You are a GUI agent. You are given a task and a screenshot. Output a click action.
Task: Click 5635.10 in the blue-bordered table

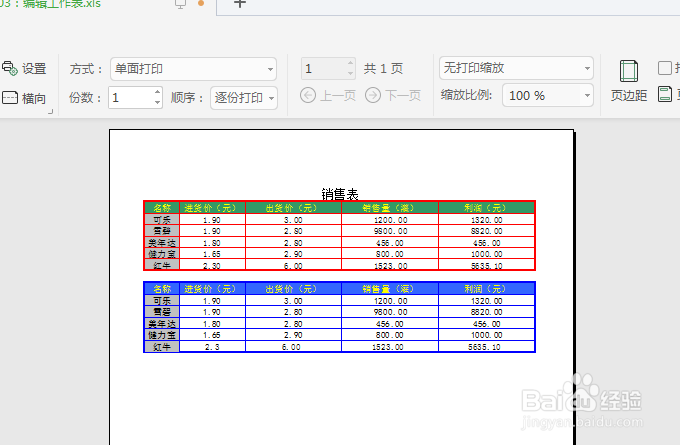pos(484,347)
